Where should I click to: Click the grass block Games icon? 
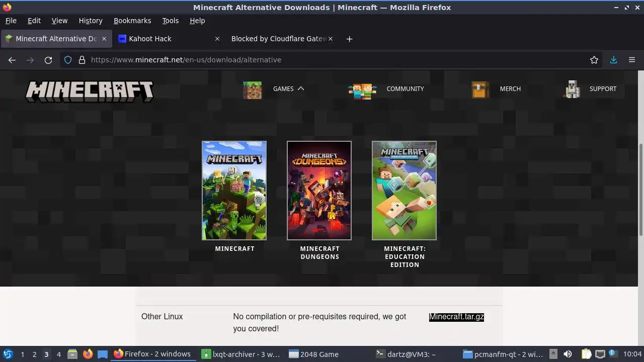[252, 90]
